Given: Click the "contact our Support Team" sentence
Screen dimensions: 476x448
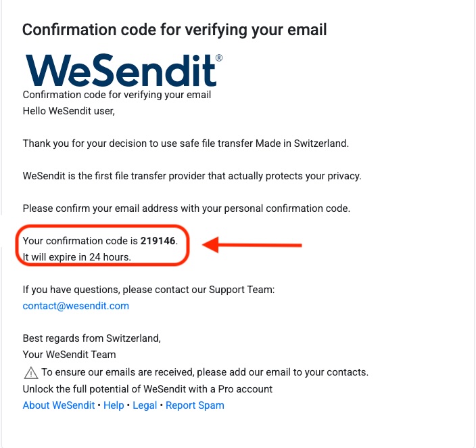Looking at the screenshot, I should click(149, 290).
